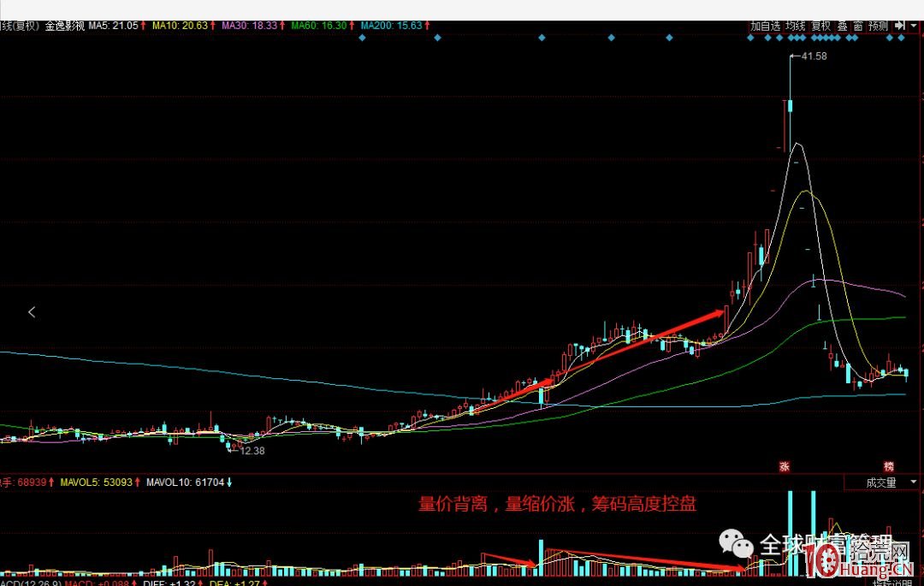The height and width of the screenshot is (586, 924).
Task: Open the dropdown arrow at the toolbar's far right
Action: 915,26
